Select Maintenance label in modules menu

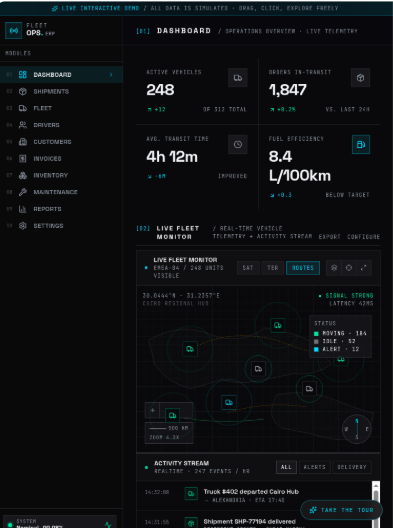[56, 192]
